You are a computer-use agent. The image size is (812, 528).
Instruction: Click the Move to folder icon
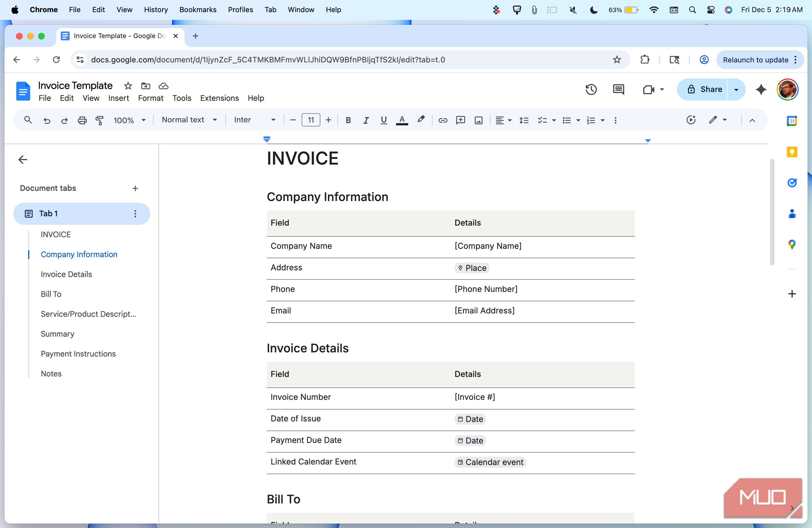pos(146,86)
